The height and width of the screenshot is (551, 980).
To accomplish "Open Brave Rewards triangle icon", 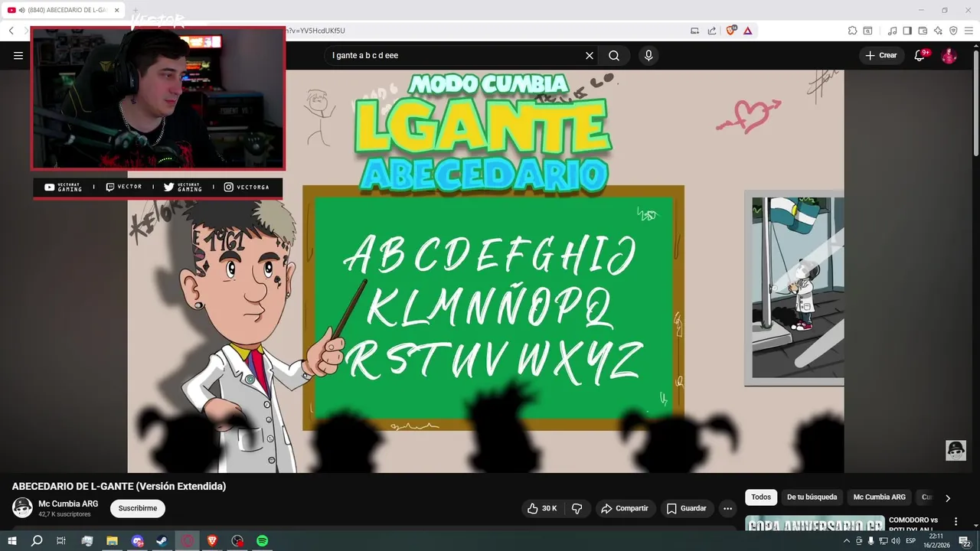I will pyautogui.click(x=747, y=31).
